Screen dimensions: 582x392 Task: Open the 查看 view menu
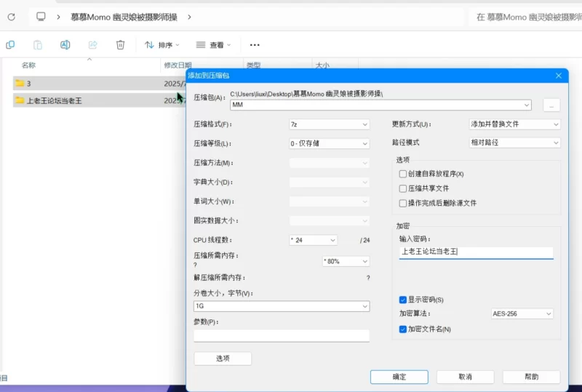213,45
